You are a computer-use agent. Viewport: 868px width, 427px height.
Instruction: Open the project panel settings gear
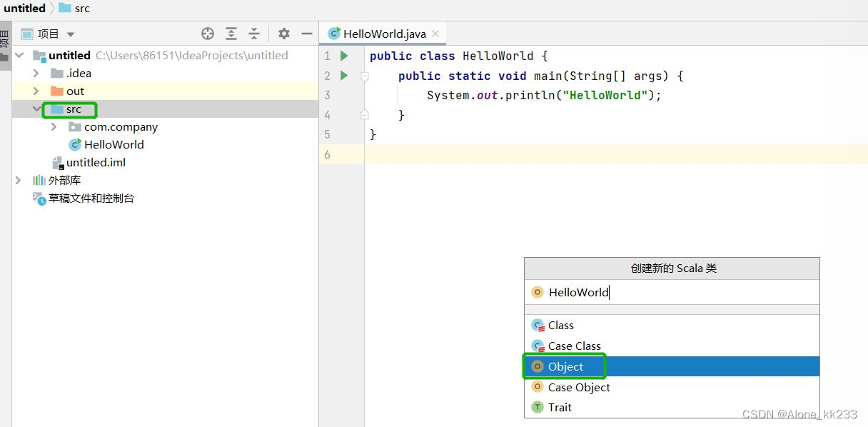click(283, 33)
